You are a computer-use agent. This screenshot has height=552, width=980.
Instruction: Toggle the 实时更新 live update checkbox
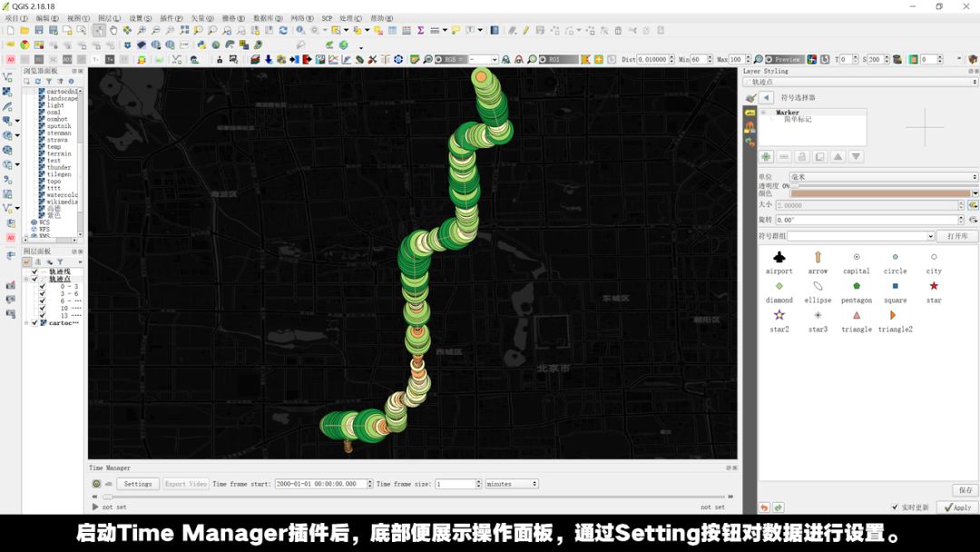(895, 508)
